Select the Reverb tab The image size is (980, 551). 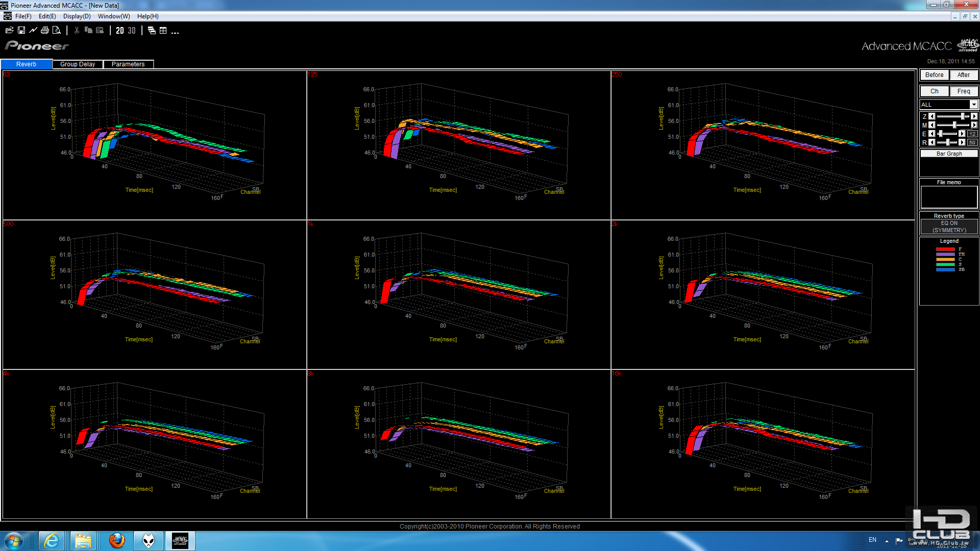click(27, 64)
